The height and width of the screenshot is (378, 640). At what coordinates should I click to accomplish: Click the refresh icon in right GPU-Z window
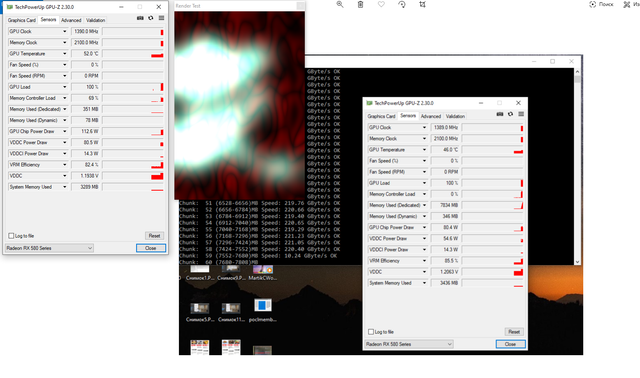tap(510, 114)
